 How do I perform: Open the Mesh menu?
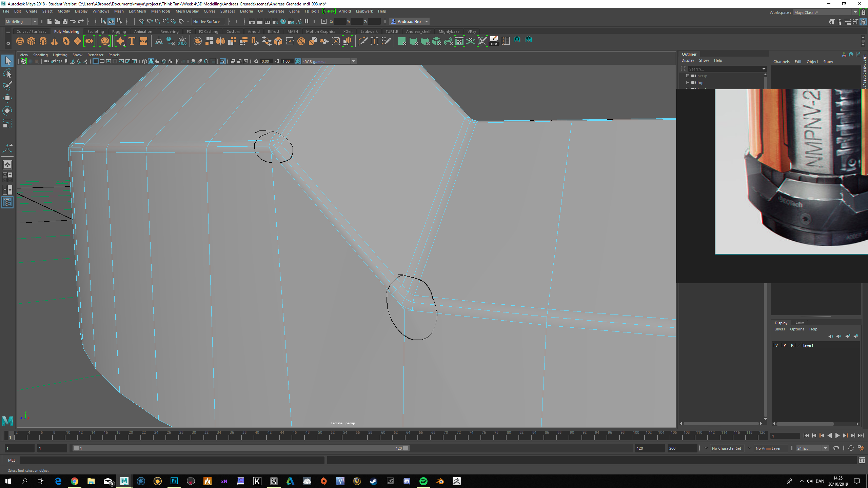click(x=119, y=11)
